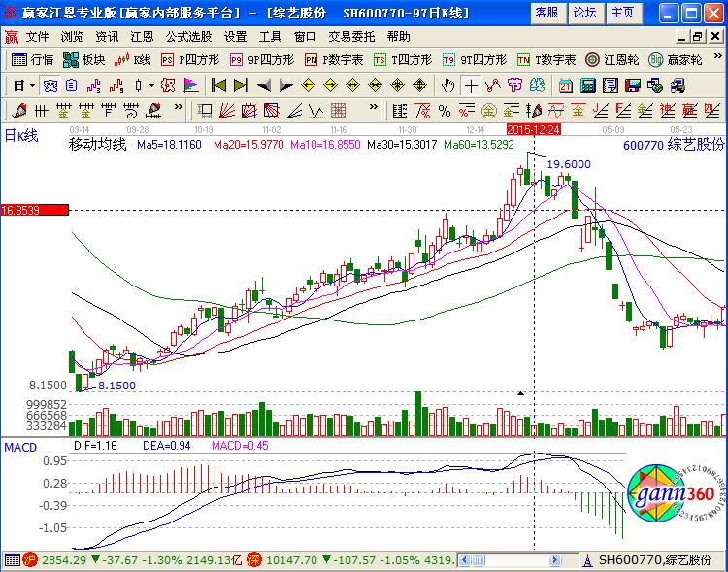This screenshot has height=572, width=728.
Task: Click the 客服 customer service button
Action: [x=546, y=13]
